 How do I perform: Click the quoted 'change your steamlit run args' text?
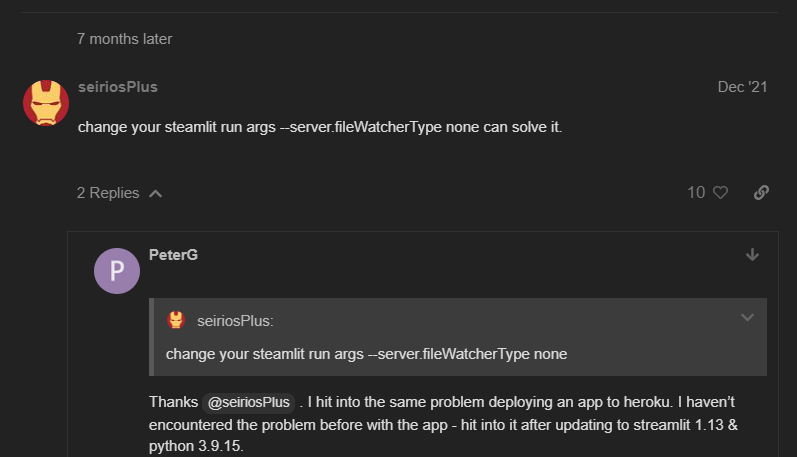366,354
